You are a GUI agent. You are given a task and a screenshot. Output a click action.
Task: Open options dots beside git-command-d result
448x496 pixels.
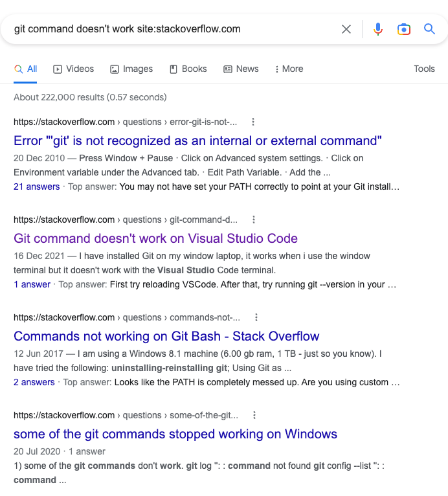click(x=254, y=220)
